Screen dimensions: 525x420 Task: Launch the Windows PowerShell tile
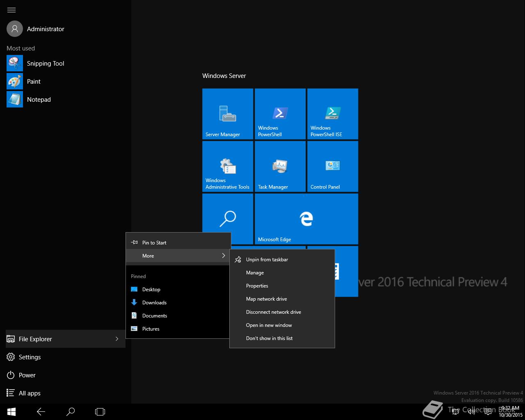(280, 114)
